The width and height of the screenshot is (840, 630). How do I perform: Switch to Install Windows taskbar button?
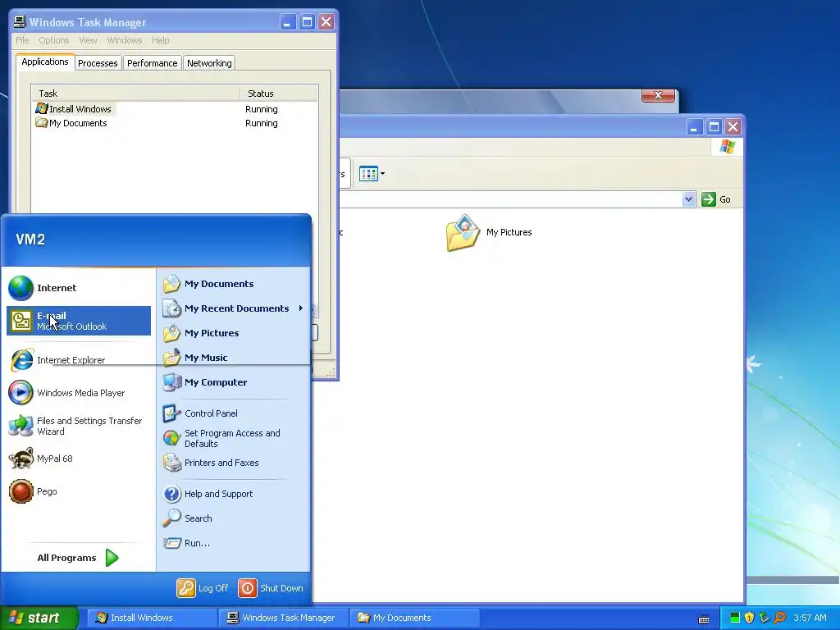[x=151, y=618]
